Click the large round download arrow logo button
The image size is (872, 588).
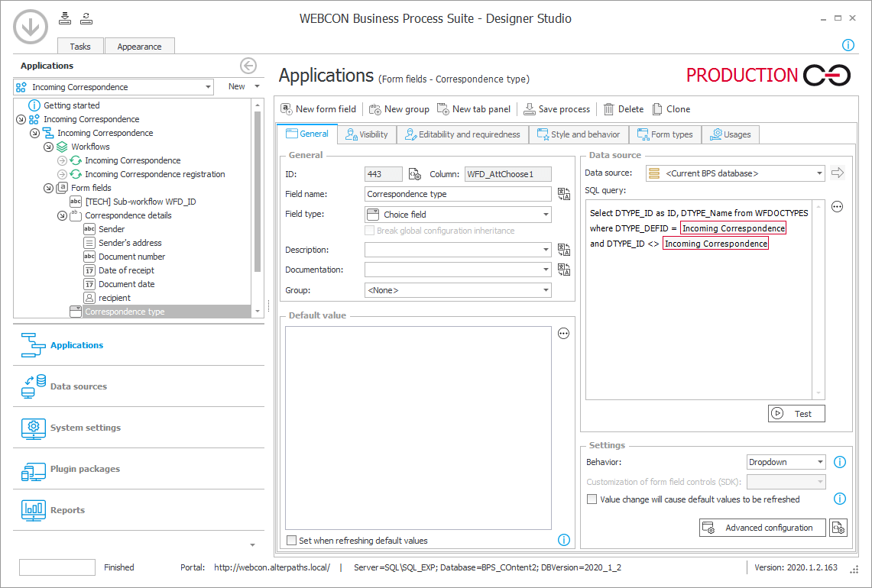point(31,27)
